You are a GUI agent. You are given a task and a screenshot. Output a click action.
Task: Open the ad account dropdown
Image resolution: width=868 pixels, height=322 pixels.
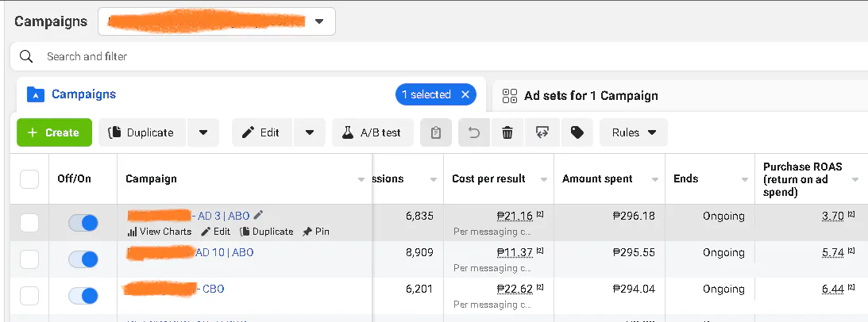click(x=217, y=21)
